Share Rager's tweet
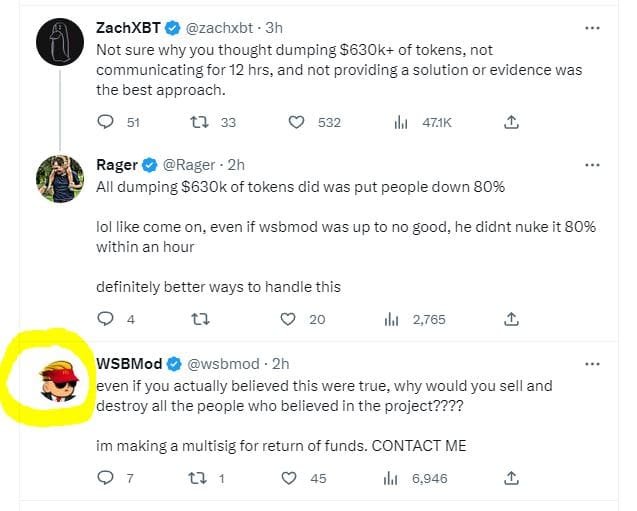 point(511,319)
